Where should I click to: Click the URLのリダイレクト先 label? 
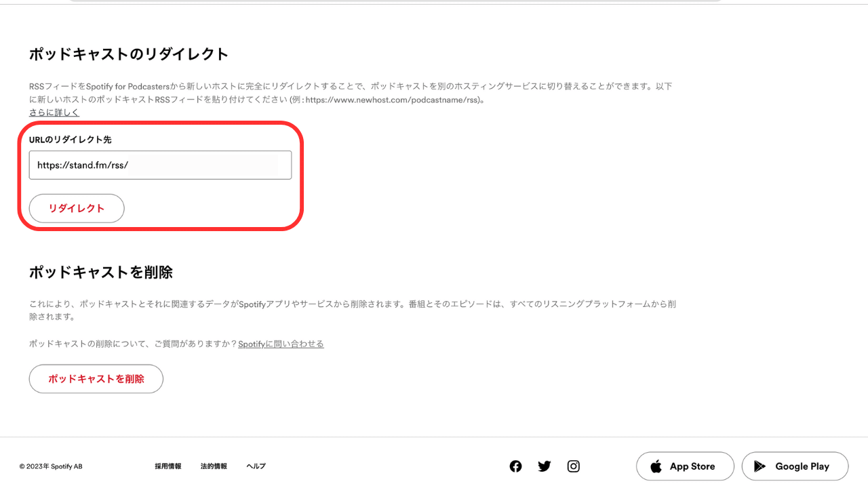tap(70, 140)
